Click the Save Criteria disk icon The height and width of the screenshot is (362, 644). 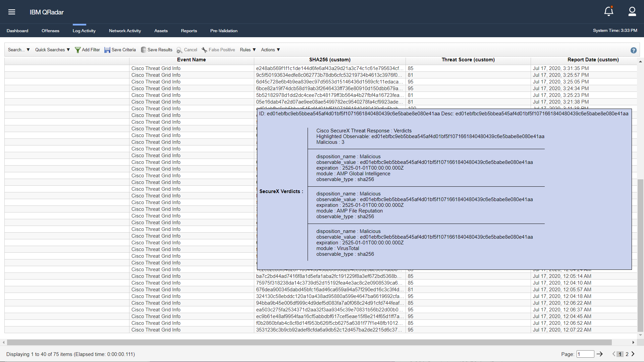[x=107, y=50]
